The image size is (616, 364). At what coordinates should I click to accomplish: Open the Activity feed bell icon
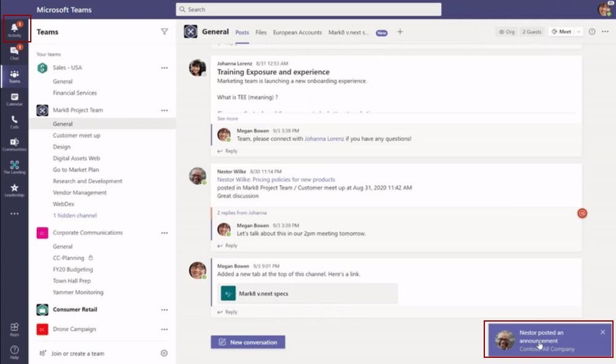(x=14, y=28)
